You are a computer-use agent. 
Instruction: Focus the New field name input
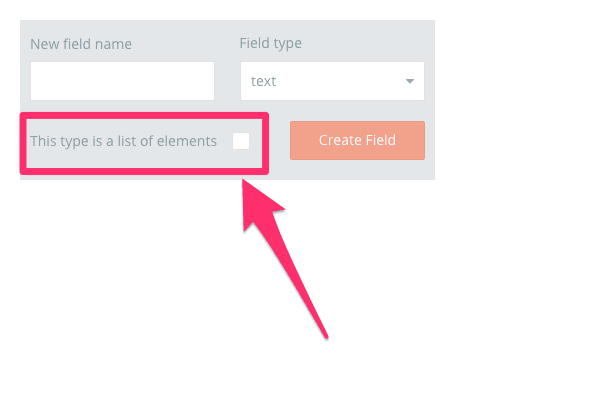coord(122,82)
